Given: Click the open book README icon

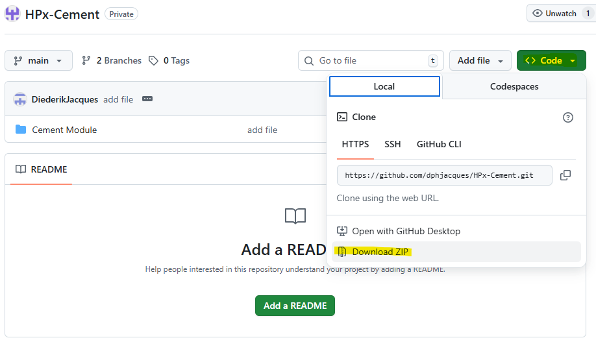Looking at the screenshot, I should [x=21, y=169].
